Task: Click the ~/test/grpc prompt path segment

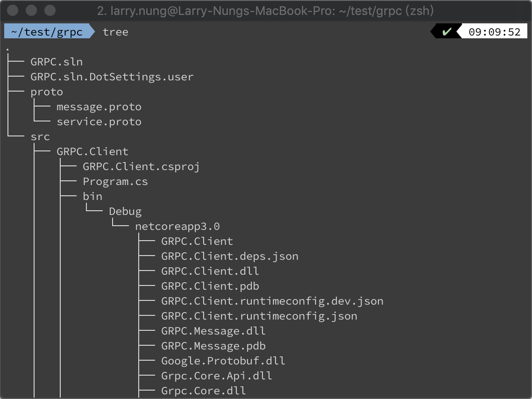Action: pos(47,32)
